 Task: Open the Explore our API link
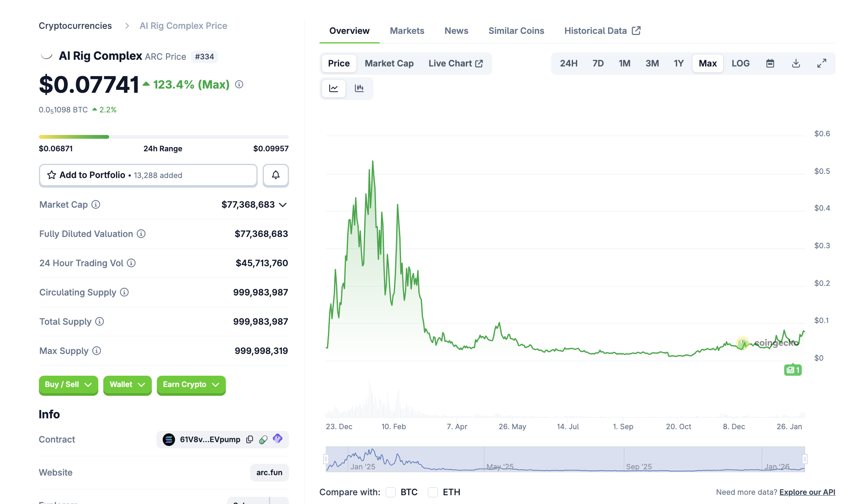[x=807, y=492]
